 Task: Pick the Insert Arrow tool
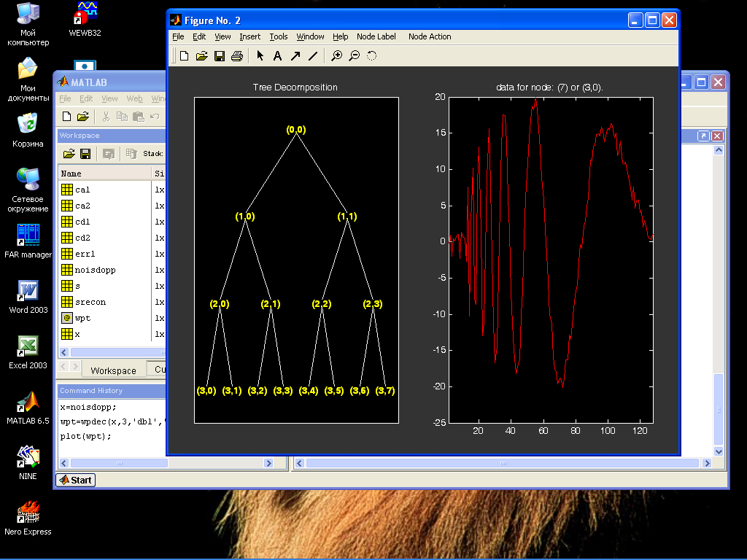295,56
